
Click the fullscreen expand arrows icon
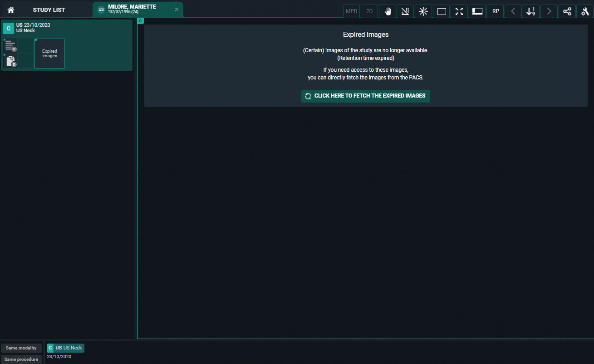459,11
